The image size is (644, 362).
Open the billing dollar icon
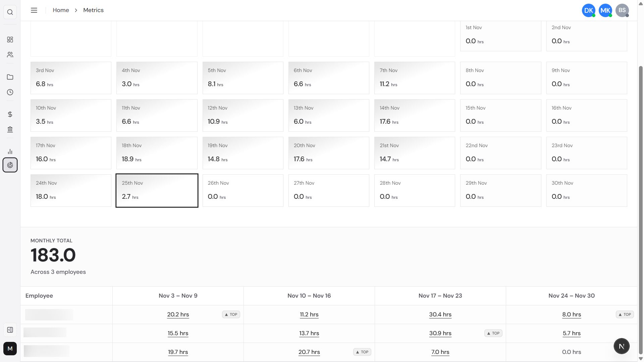[10, 114]
